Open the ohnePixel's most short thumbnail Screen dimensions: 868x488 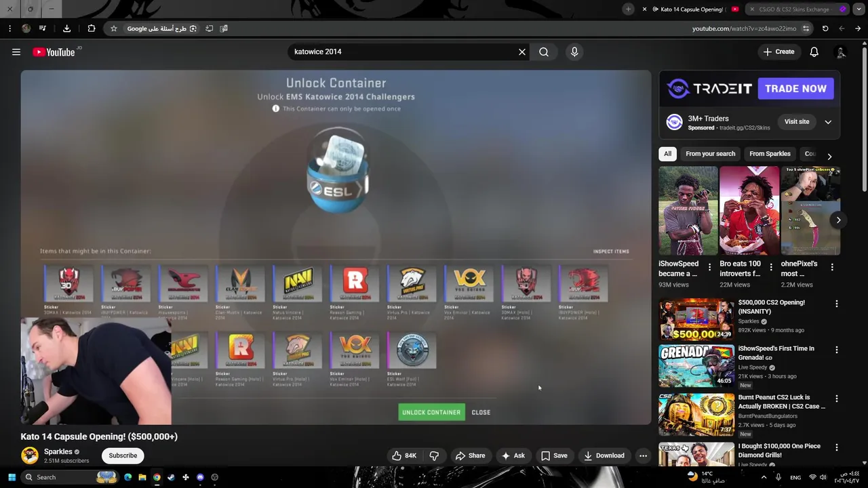pos(810,211)
